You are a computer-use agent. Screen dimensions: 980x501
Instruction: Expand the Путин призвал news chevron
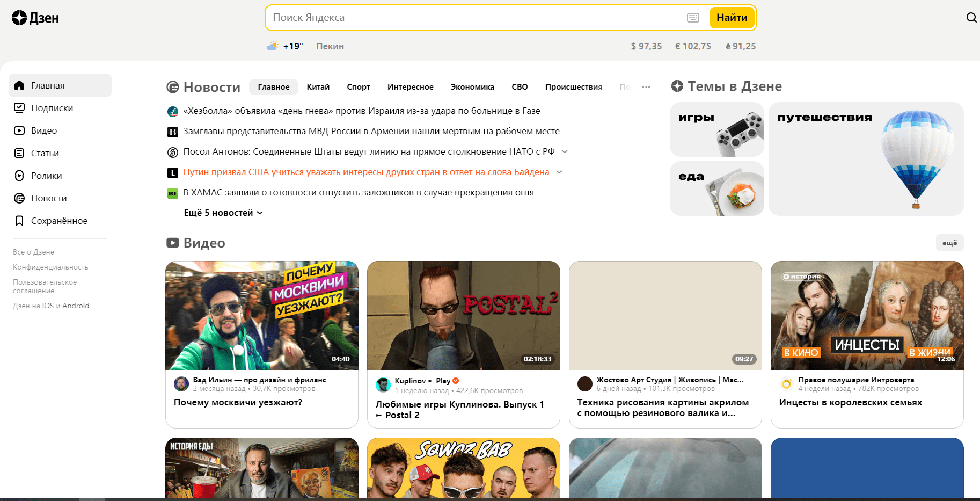(559, 172)
